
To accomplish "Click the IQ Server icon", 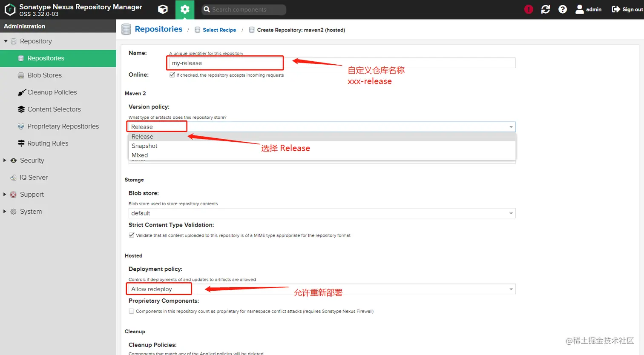I will [x=13, y=177].
